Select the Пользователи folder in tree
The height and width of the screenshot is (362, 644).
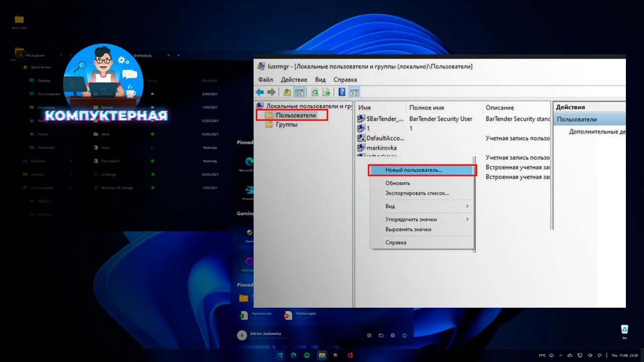click(x=296, y=115)
